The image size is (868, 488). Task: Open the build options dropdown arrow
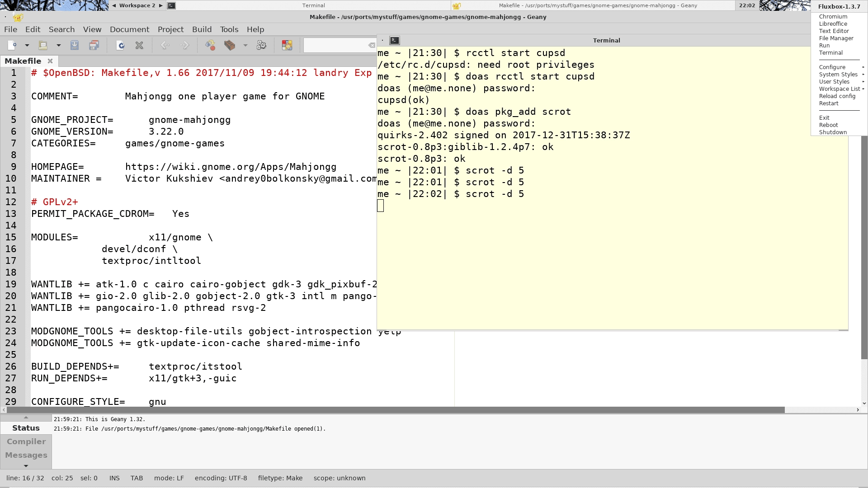tap(245, 45)
